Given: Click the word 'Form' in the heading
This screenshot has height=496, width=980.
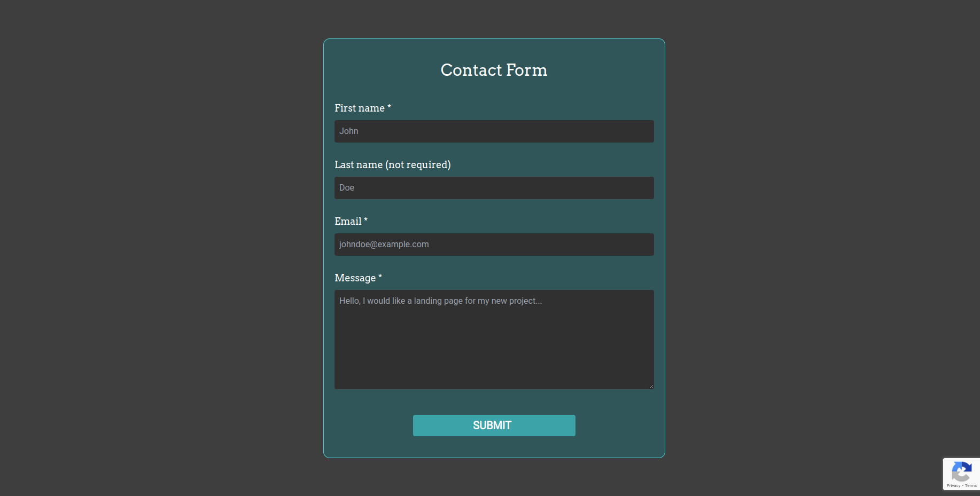Looking at the screenshot, I should [526, 70].
